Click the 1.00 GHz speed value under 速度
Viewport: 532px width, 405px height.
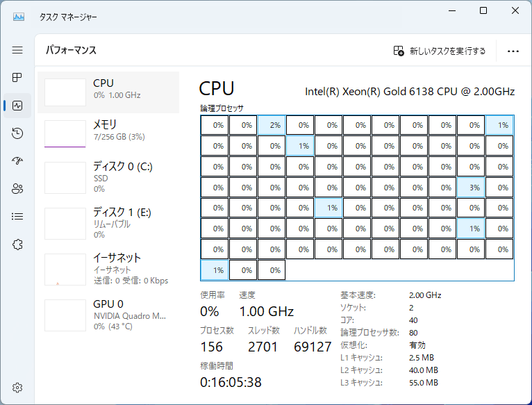click(266, 311)
